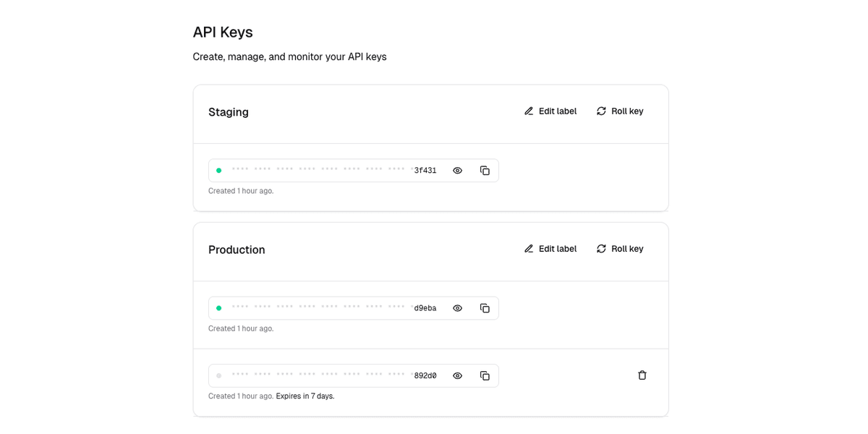Copy the Staging key ending in 3f431
Image resolution: width=868 pixels, height=434 pixels.
click(485, 170)
